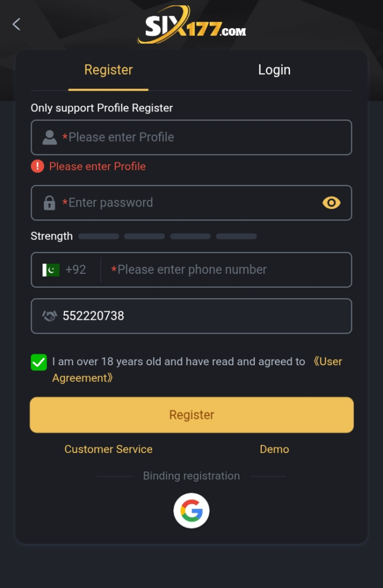The height and width of the screenshot is (588, 383).
Task: Open the User Agreement link
Action: pyautogui.click(x=327, y=362)
